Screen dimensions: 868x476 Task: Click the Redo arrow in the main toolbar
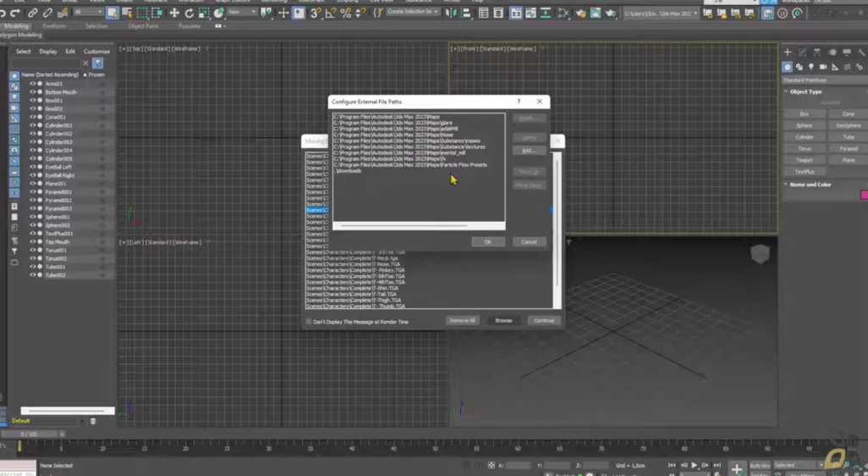(x=15, y=12)
